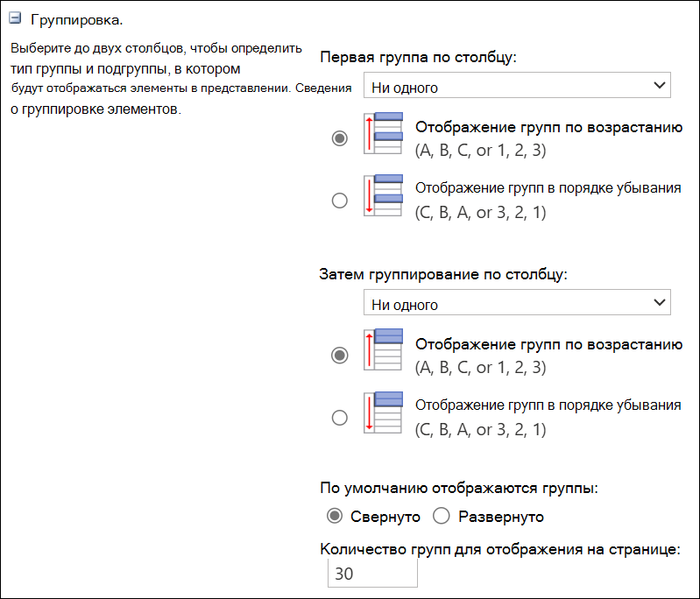
Task: Choose Свернуто default group display
Action: 335,516
